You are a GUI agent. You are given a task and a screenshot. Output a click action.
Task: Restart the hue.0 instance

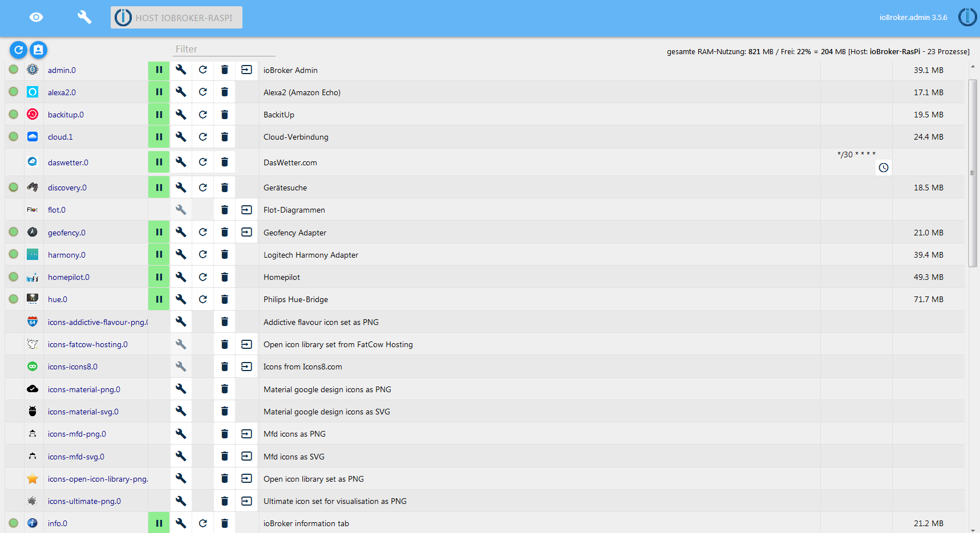[203, 299]
